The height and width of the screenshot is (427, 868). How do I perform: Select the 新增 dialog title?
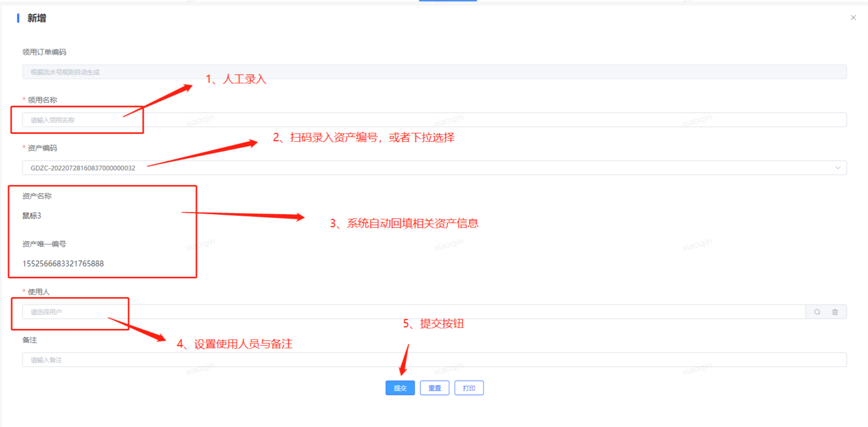pos(36,18)
